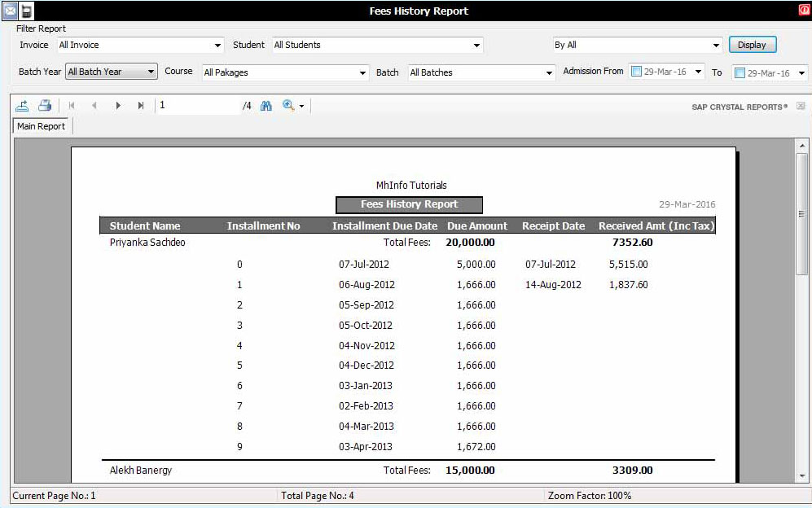This screenshot has height=508, width=812.
Task: Select the Main Report tab
Action: (x=41, y=126)
